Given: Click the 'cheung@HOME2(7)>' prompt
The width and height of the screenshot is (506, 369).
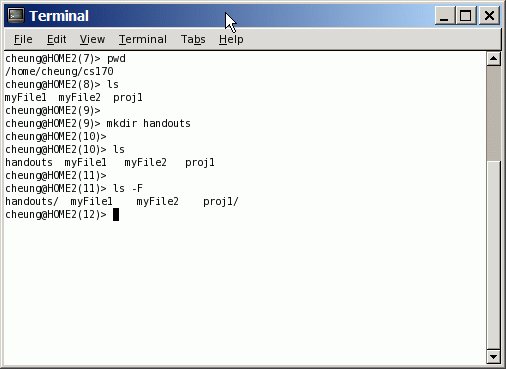Looking at the screenshot, I should coord(53,59).
